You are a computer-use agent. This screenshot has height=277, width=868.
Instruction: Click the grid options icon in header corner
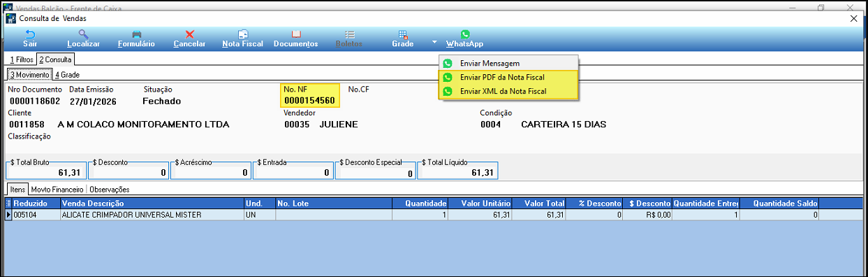9,204
